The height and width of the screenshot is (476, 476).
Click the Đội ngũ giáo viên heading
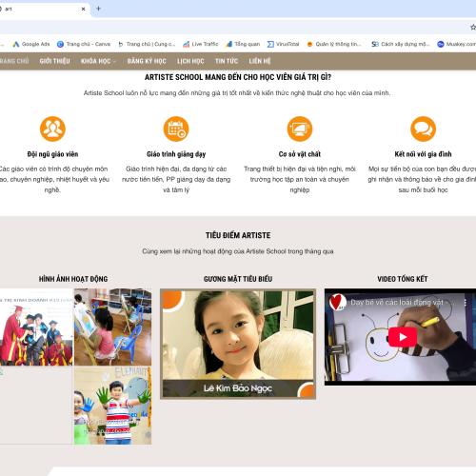click(52, 154)
